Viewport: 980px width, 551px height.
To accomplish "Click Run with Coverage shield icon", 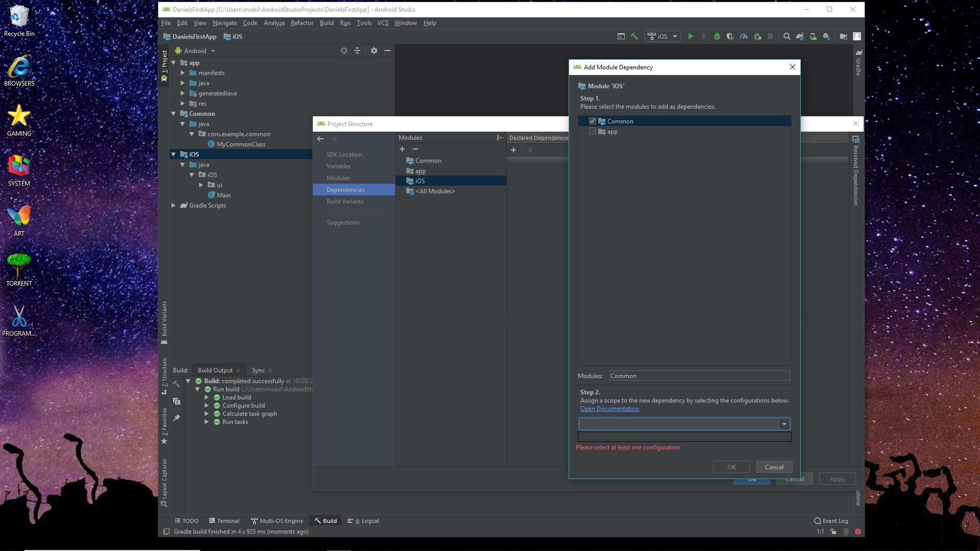I will (730, 36).
